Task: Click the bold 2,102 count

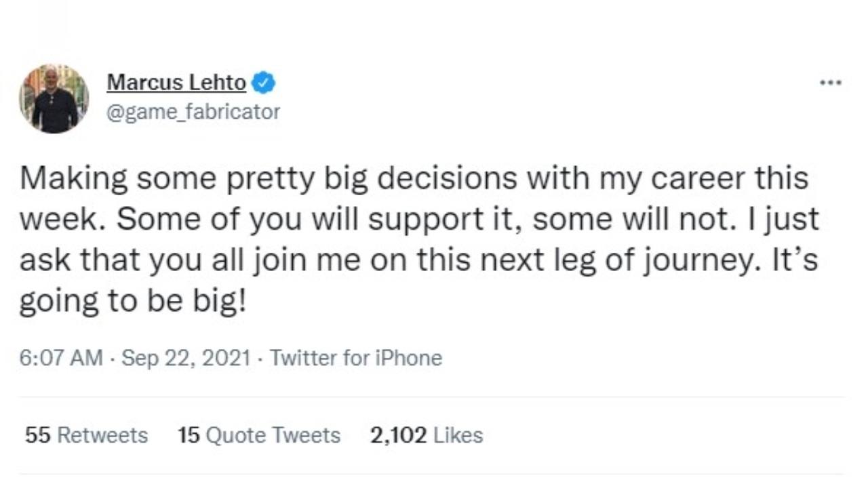Action: point(399,435)
